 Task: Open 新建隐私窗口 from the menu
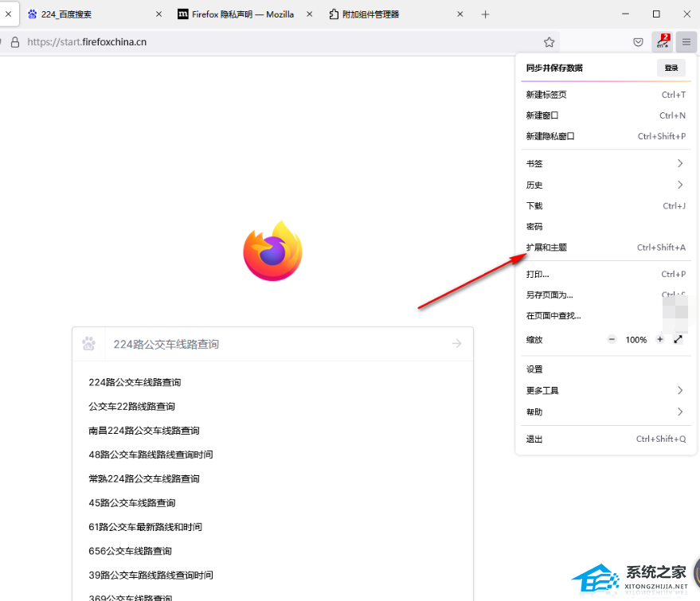point(606,137)
